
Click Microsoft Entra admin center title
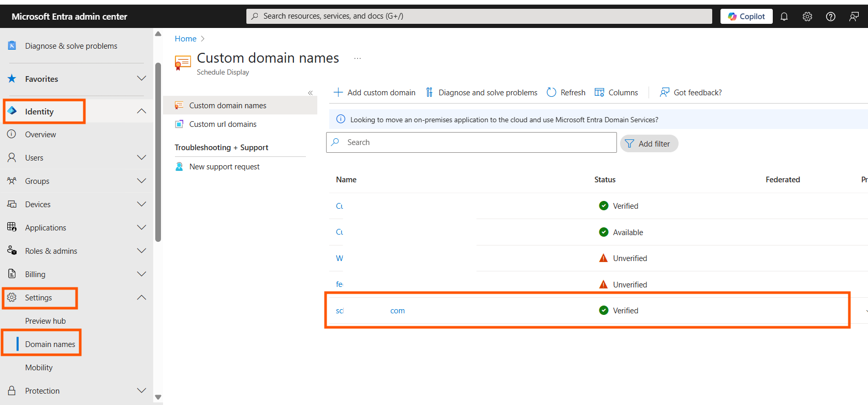(69, 17)
